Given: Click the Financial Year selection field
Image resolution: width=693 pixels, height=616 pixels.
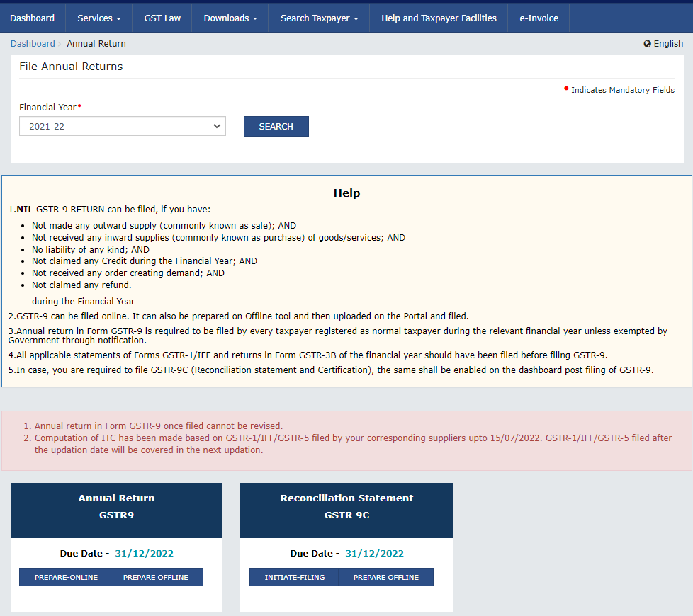Looking at the screenshot, I should click(x=122, y=126).
